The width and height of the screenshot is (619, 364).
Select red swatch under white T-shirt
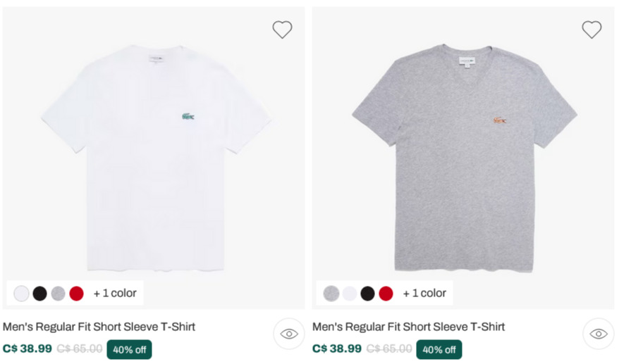click(77, 294)
